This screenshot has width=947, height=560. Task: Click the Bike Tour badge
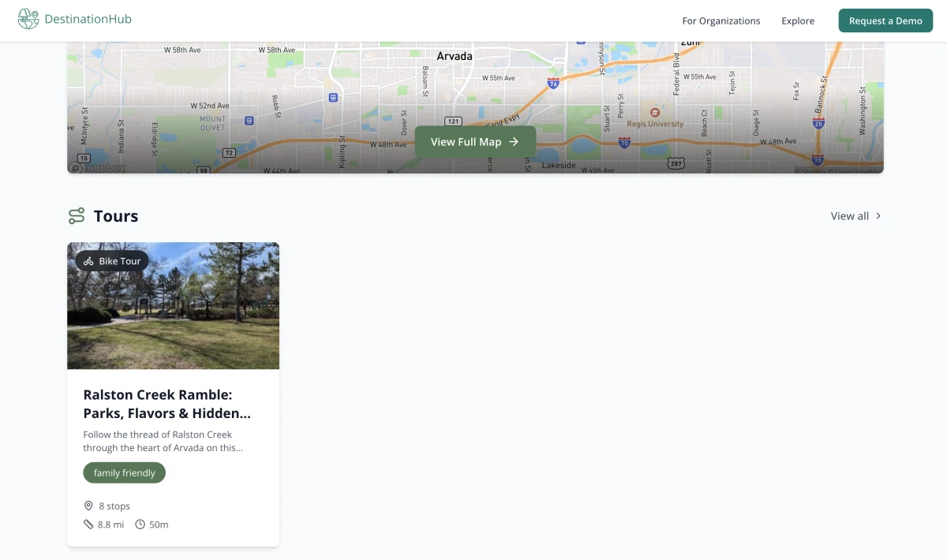pos(112,261)
